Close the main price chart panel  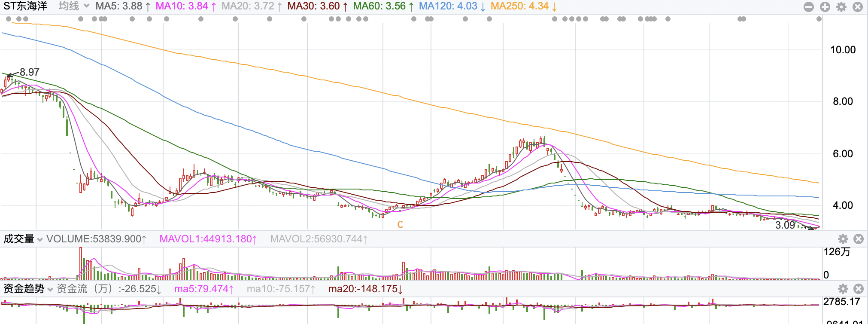coord(858,7)
